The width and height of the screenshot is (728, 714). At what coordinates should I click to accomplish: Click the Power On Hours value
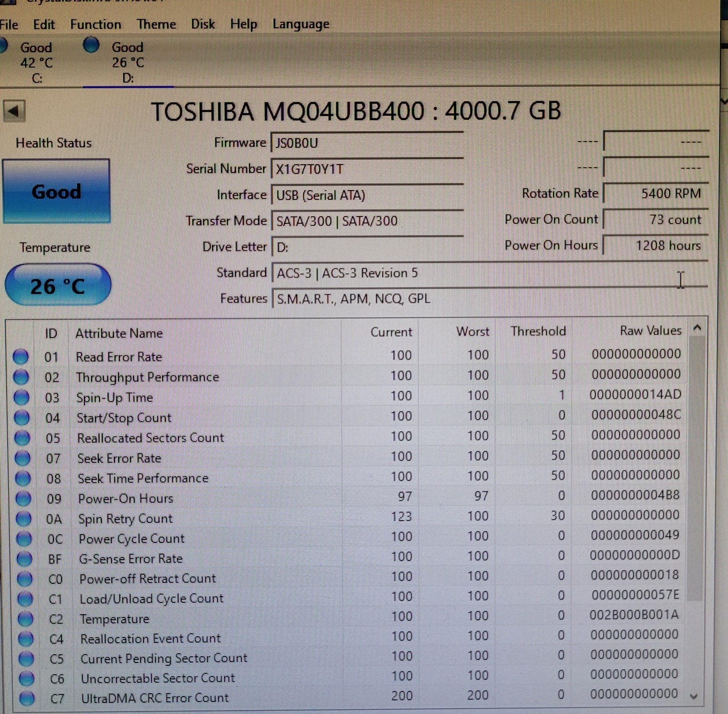[656, 245]
